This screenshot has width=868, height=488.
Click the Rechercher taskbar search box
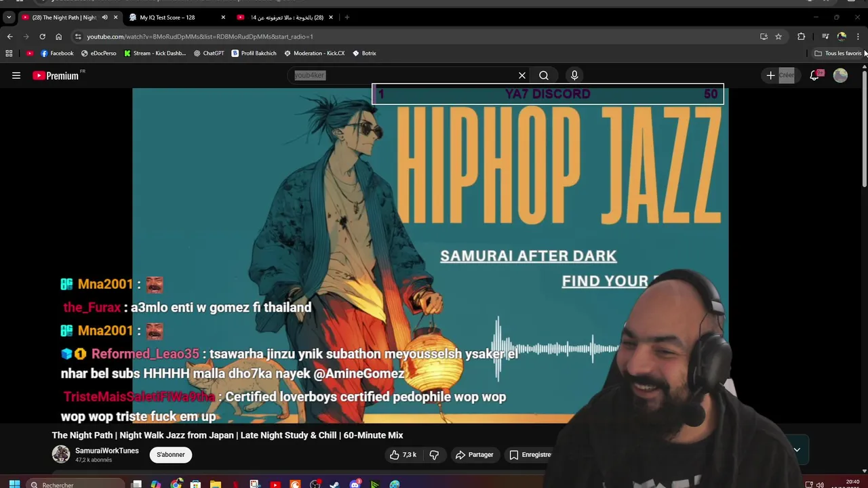76,484
